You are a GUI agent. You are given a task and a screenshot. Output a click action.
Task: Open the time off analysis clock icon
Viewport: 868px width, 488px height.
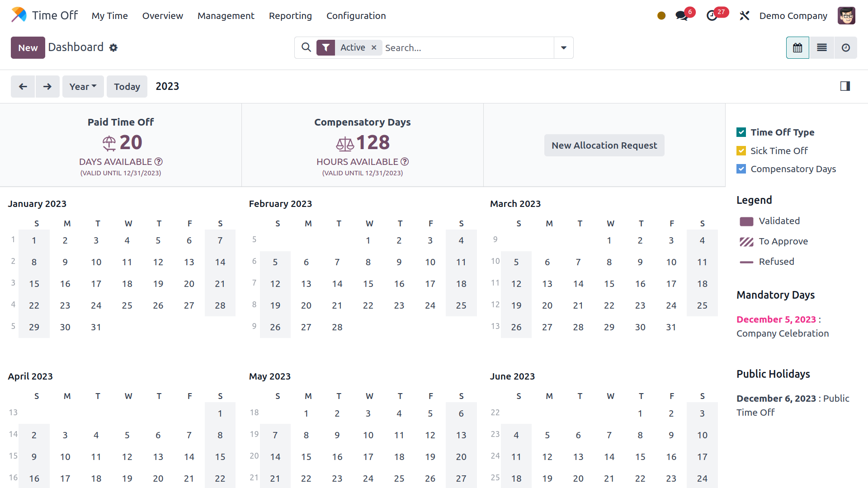click(846, 47)
